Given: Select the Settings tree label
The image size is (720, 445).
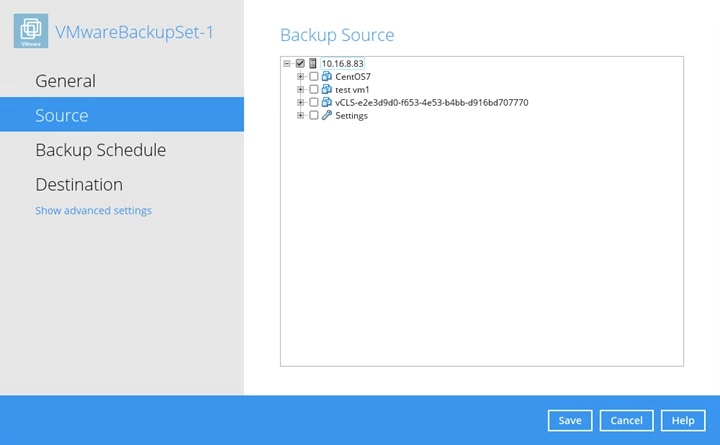Looking at the screenshot, I should (x=351, y=116).
